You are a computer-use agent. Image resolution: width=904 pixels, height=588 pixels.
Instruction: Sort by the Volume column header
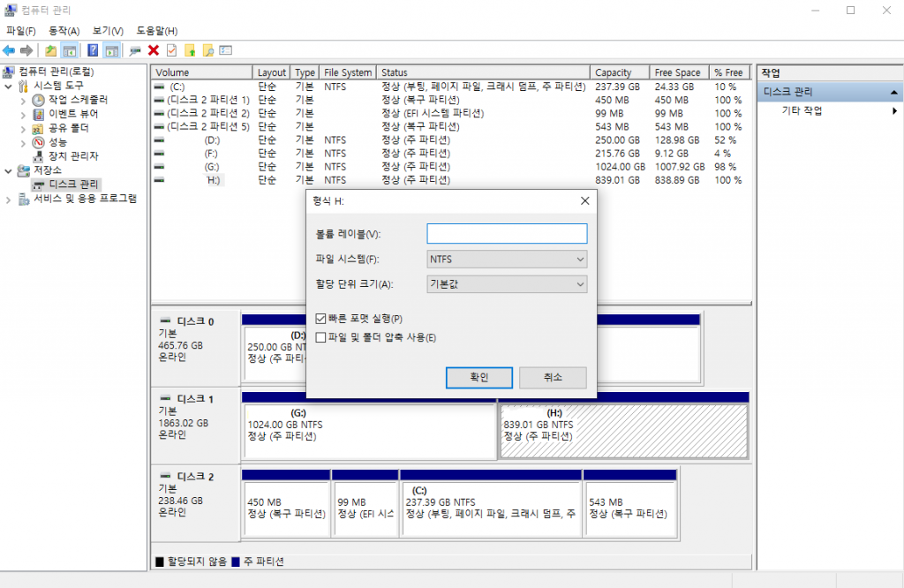[x=202, y=72]
